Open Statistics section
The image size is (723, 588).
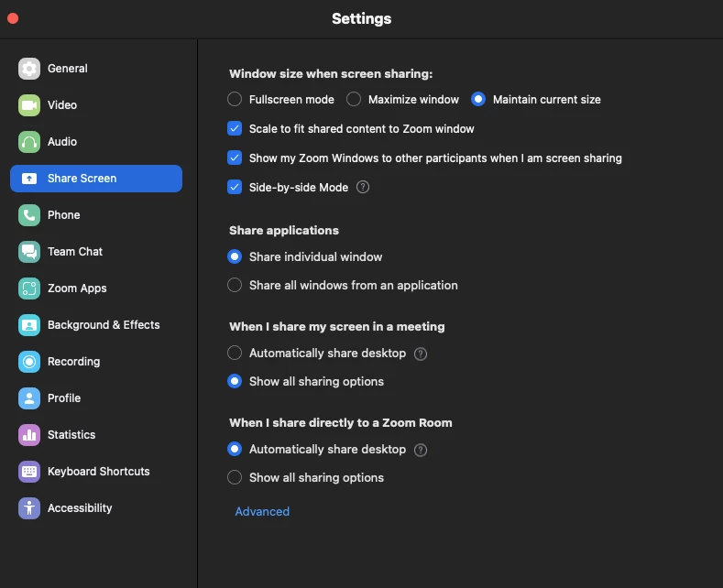[x=96, y=435]
